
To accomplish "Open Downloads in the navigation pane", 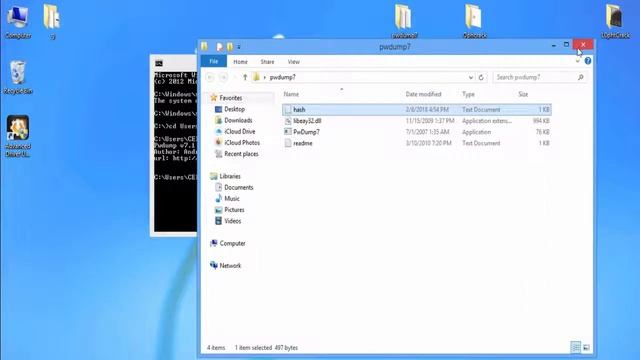I will click(x=238, y=120).
